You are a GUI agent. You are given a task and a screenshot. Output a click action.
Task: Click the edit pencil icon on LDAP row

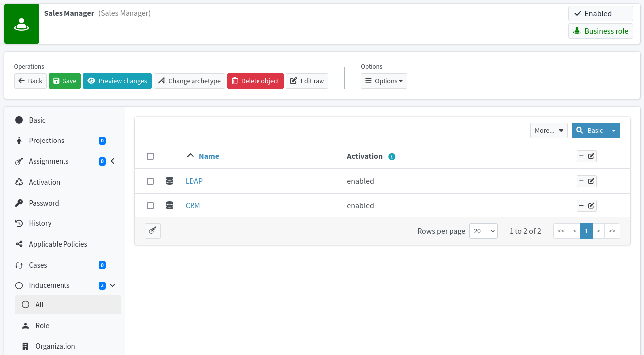(x=591, y=181)
